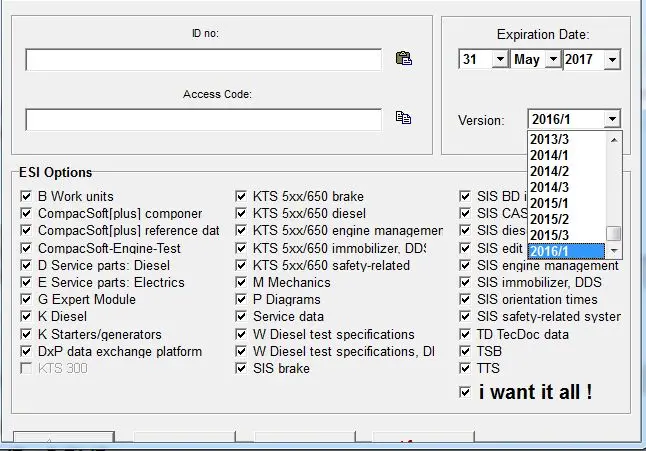This screenshot has height=451, width=646.
Task: Toggle KTS 5xx/650 immobilizer, DDS checkbox
Action: tap(241, 248)
